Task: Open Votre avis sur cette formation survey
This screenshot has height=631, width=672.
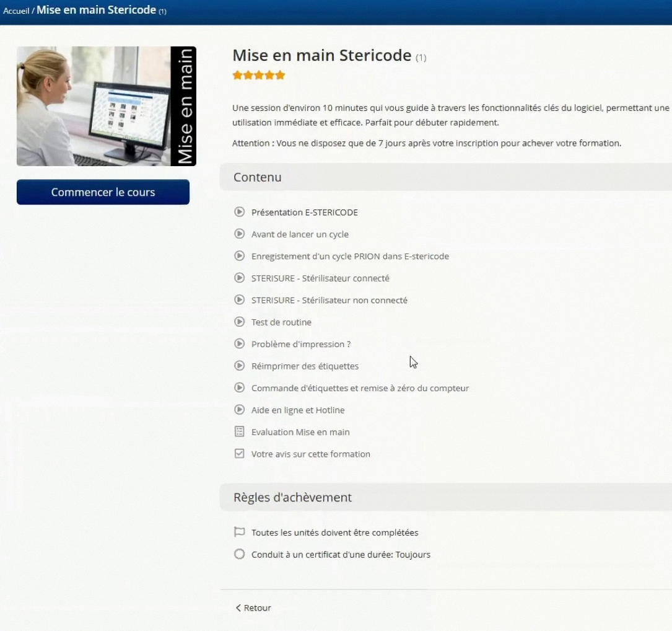Action: [x=311, y=454]
